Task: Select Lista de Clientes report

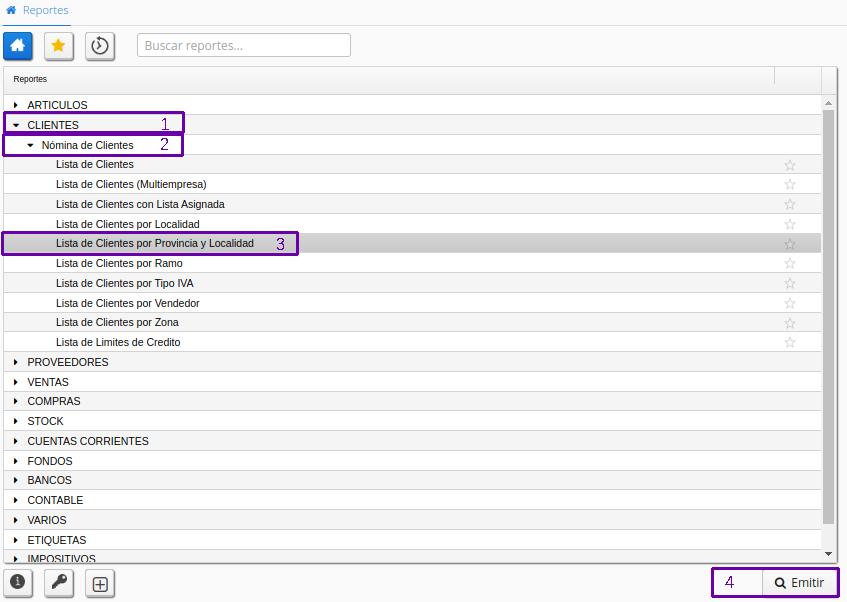Action: click(x=412, y=164)
